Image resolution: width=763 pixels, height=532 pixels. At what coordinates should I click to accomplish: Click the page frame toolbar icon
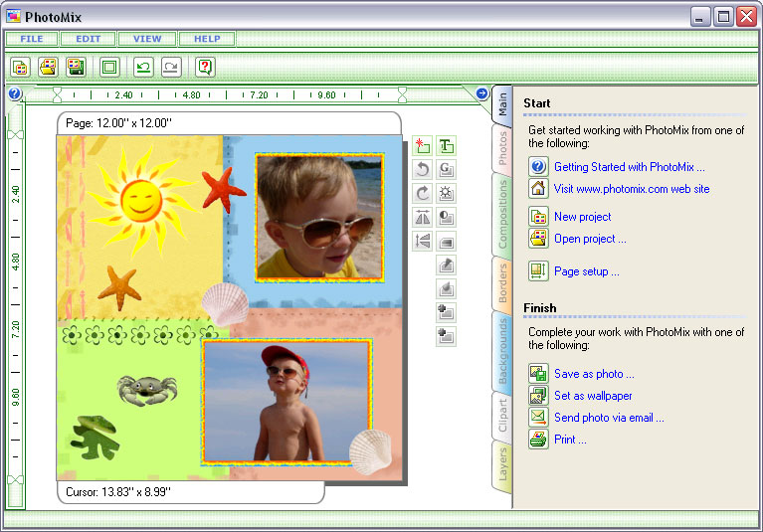tap(109, 68)
